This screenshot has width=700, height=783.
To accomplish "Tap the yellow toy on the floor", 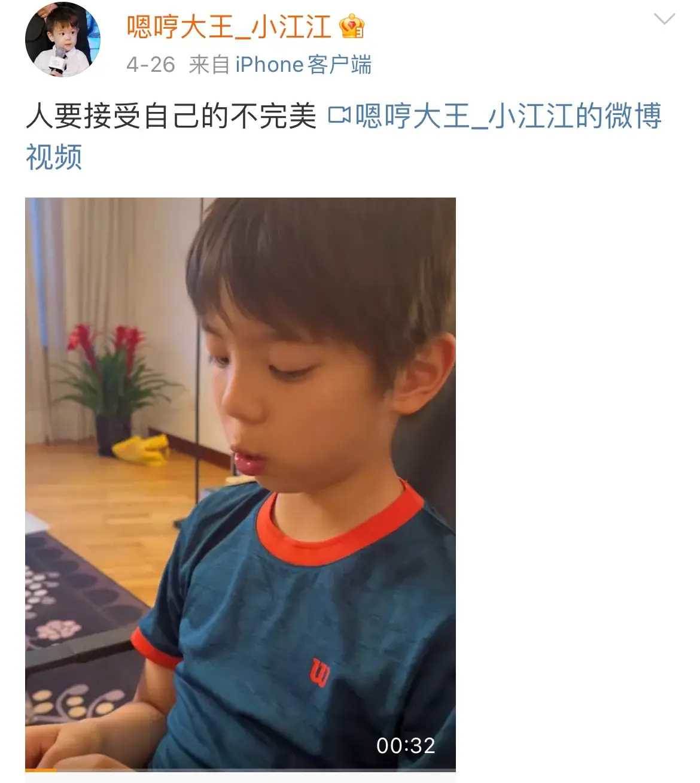I will (x=142, y=450).
